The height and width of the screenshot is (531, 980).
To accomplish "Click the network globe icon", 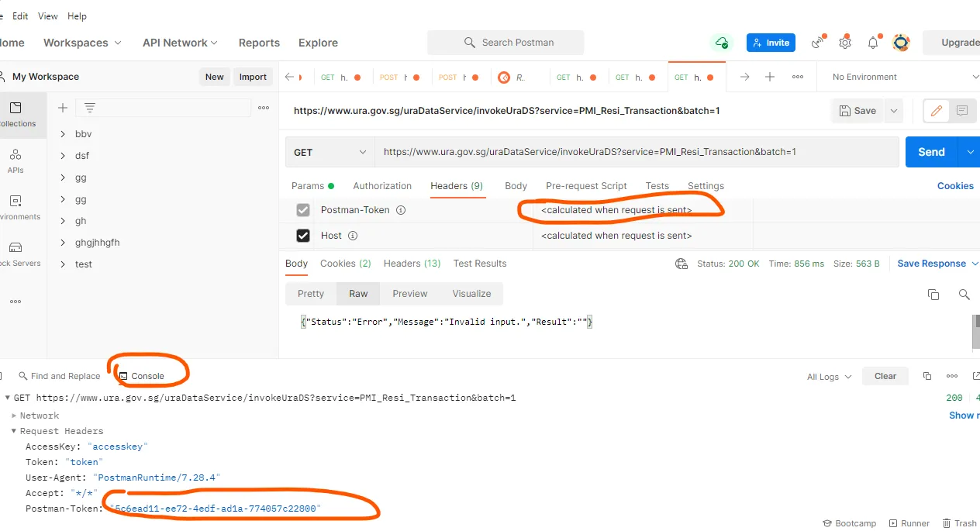I will pyautogui.click(x=682, y=264).
